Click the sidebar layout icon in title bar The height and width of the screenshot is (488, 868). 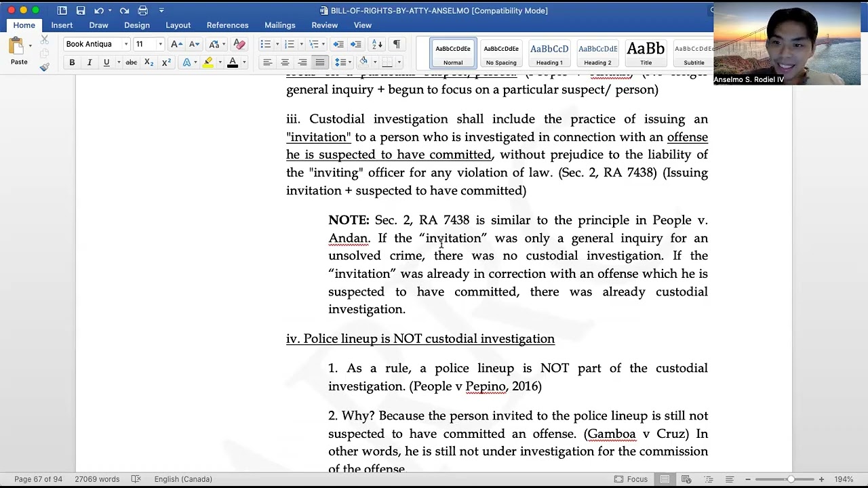click(62, 10)
